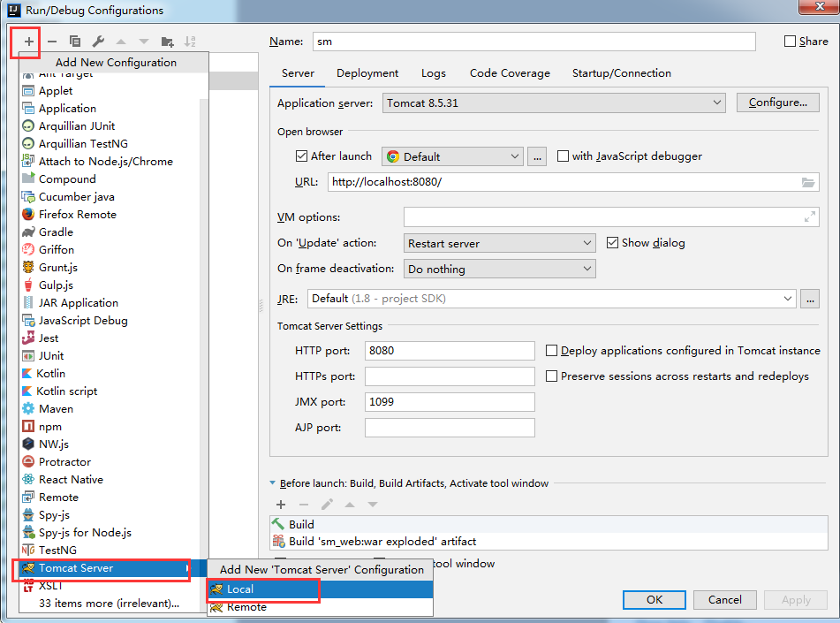
Task: Click the Cancel button
Action: 725,600
